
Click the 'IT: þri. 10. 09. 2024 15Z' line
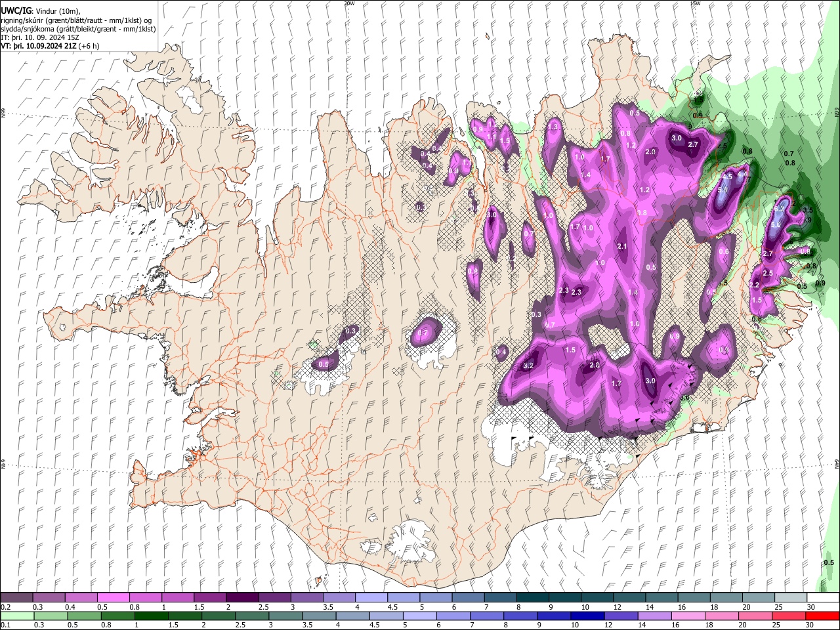pos(41,38)
